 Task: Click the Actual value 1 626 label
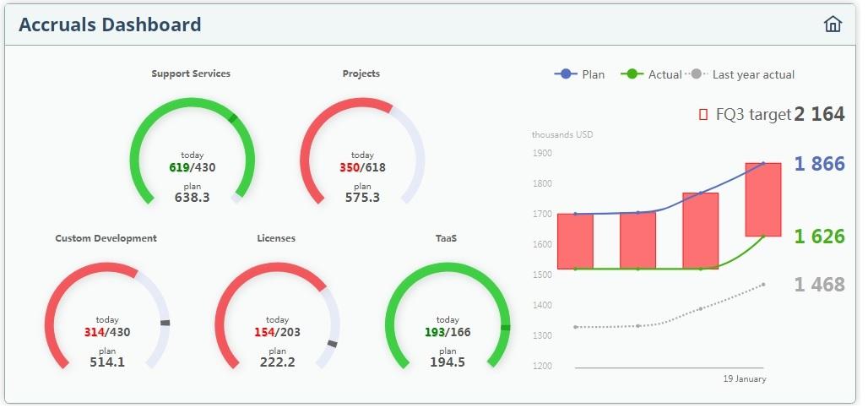pyautogui.click(x=818, y=237)
